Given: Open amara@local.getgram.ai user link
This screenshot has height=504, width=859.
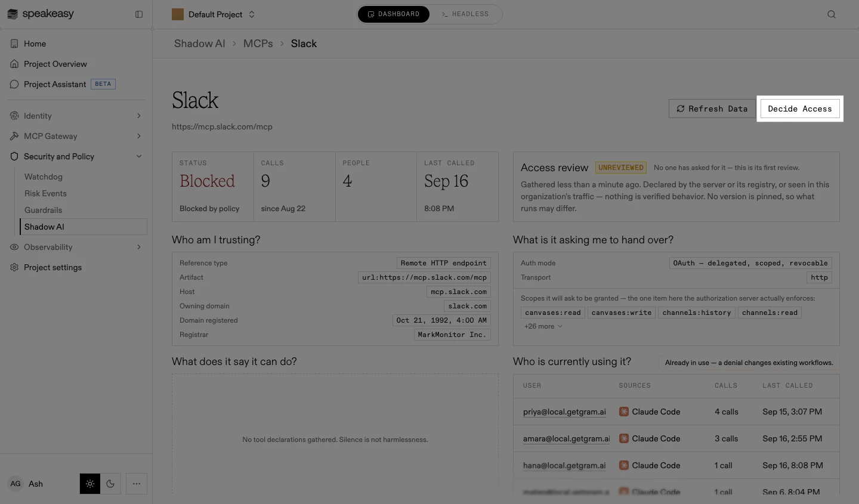Looking at the screenshot, I should pyautogui.click(x=567, y=438).
